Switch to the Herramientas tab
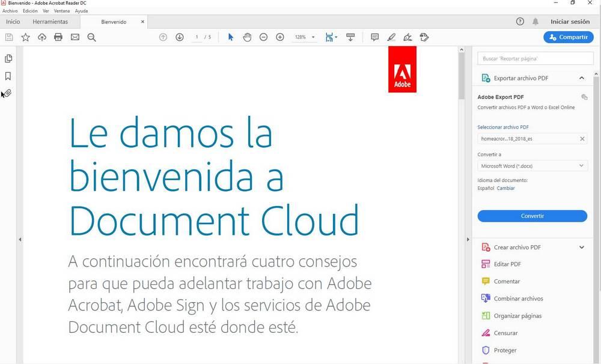Screen dimensions: 601x364 coord(50,22)
